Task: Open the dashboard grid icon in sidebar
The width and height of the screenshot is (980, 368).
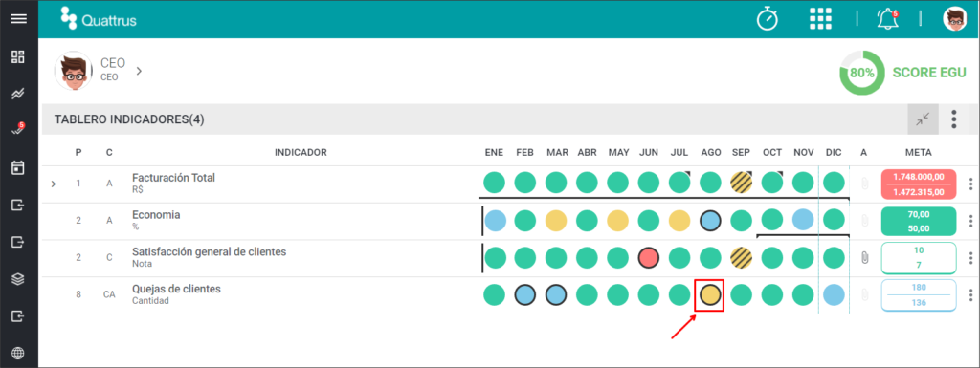Action: (18, 56)
